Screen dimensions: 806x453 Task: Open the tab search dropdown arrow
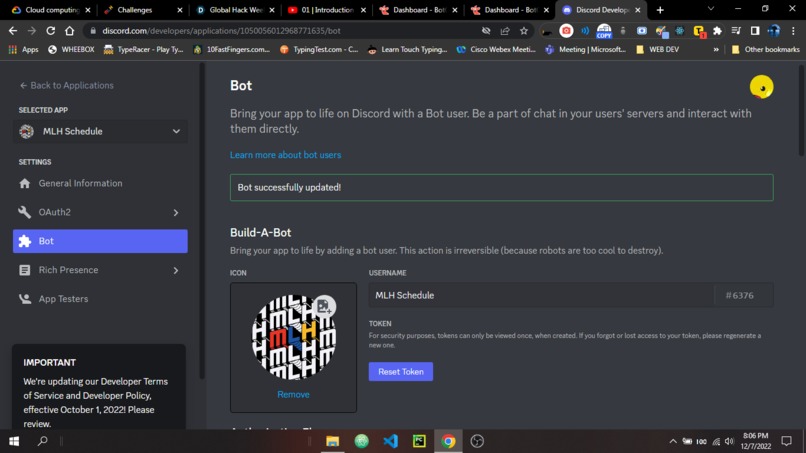coord(711,9)
